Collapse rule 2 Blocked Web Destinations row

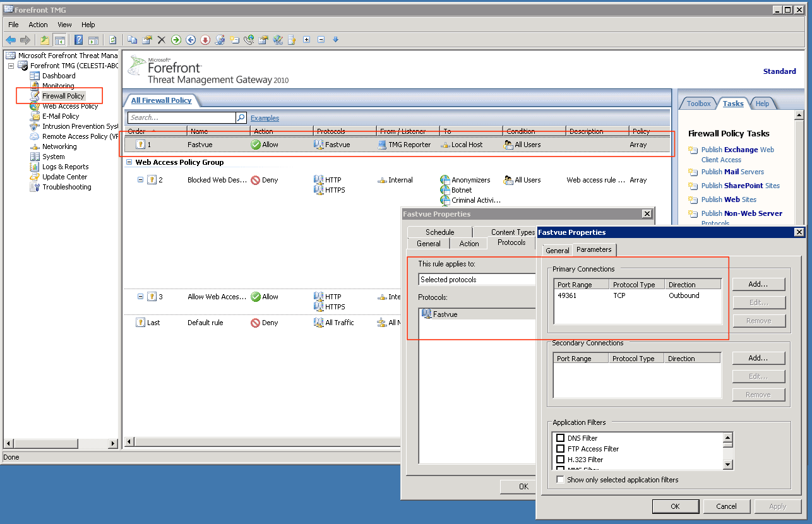[141, 180]
